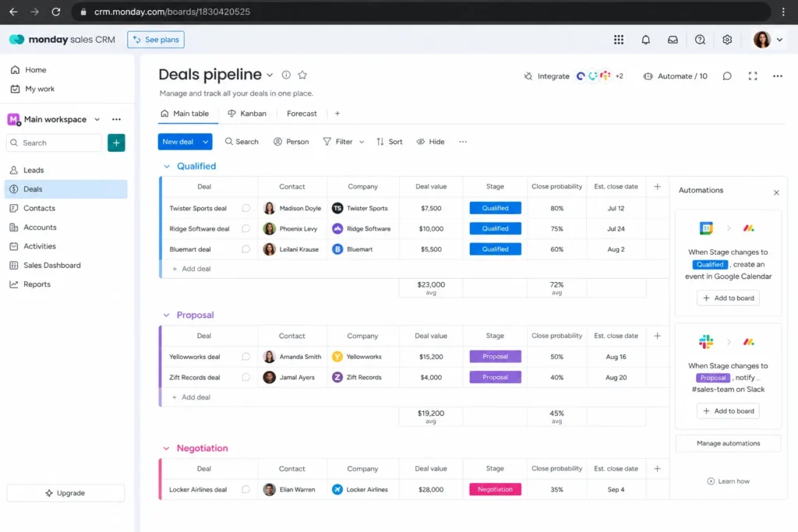Image resolution: width=798 pixels, height=532 pixels.
Task: Open Accounts in the sidebar
Action: (66, 227)
